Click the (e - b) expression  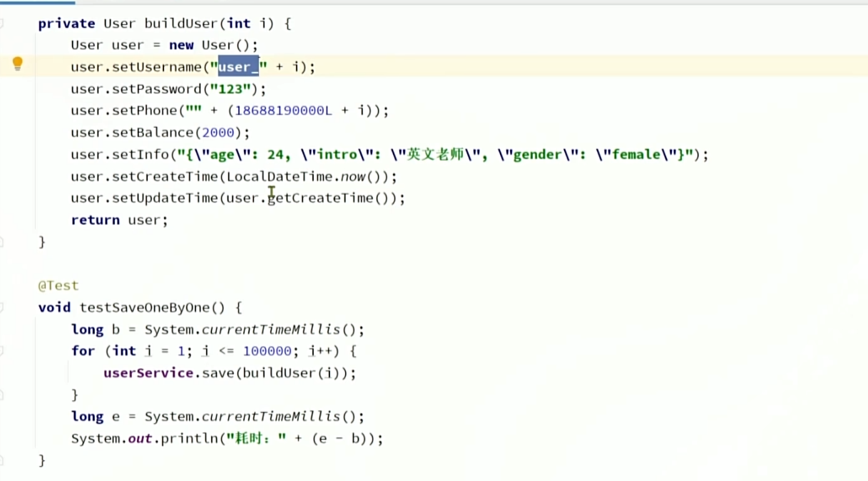click(x=337, y=439)
